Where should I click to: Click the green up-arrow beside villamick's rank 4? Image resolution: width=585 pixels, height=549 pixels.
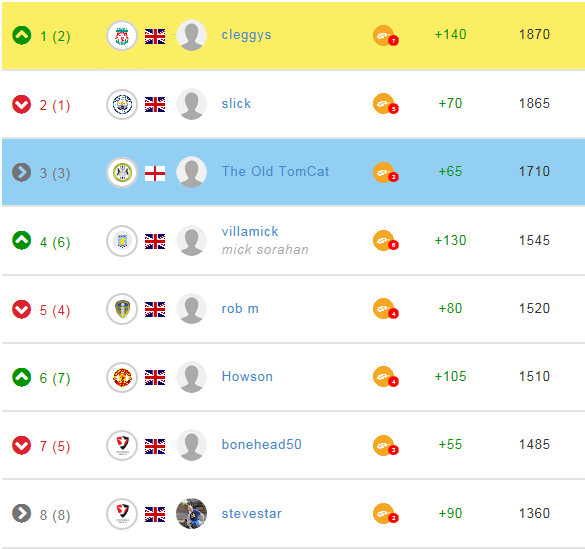(22, 241)
